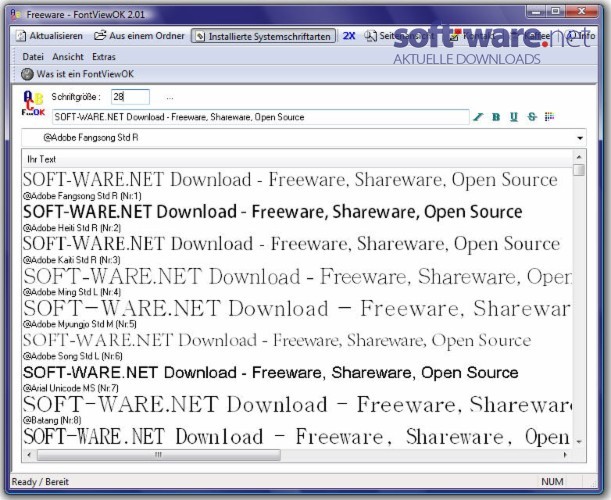611x500 pixels.
Task: Click the FontViewOK title bar app icon
Action: point(16,15)
